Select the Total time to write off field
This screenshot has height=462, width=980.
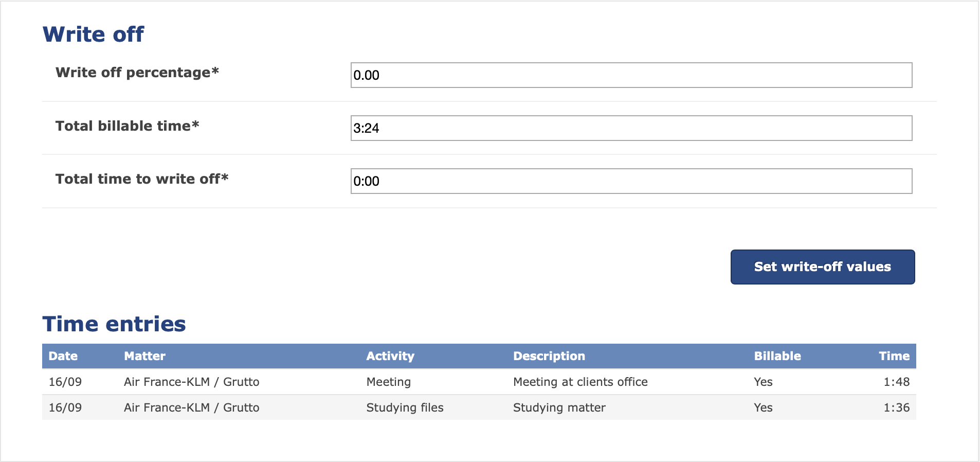[x=631, y=181]
